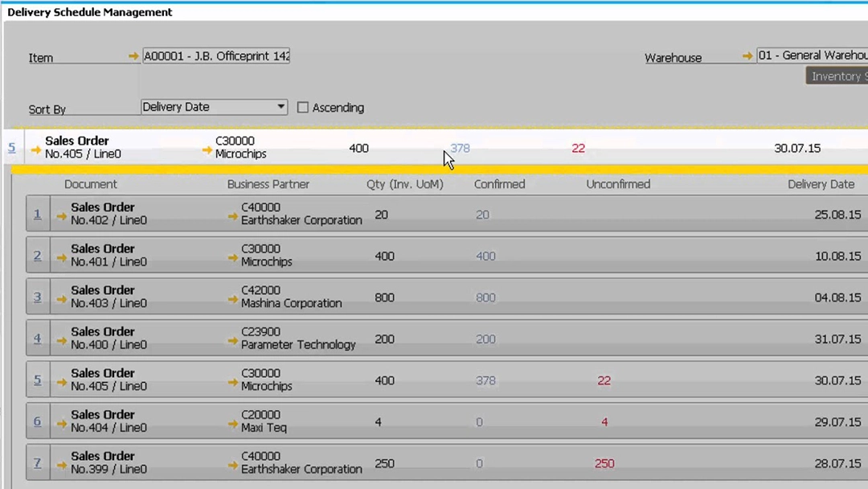This screenshot has height=489, width=868.
Task: Click the General Warehouse value field
Action: [812, 55]
